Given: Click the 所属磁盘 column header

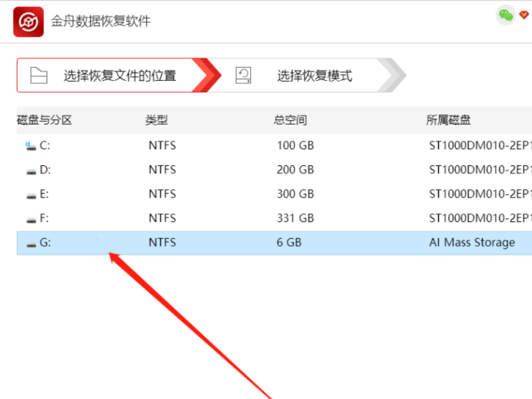Looking at the screenshot, I should (x=448, y=120).
